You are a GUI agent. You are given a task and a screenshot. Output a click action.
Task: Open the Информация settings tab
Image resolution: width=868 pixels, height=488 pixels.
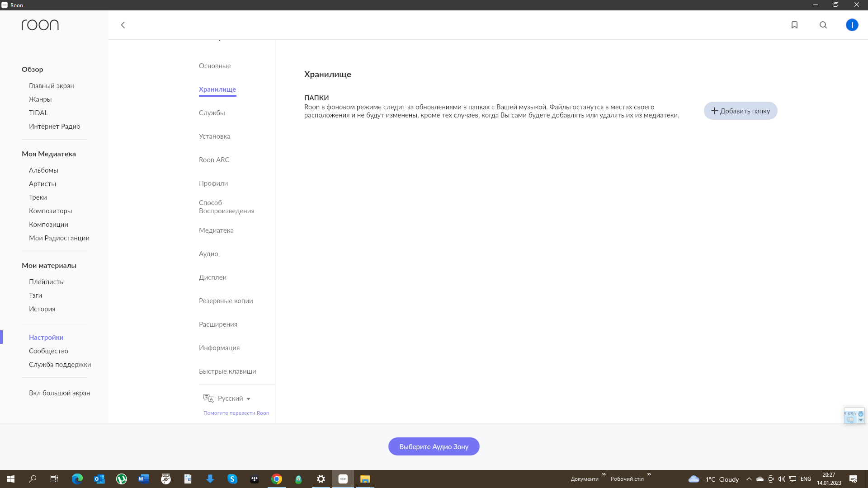pyautogui.click(x=219, y=347)
